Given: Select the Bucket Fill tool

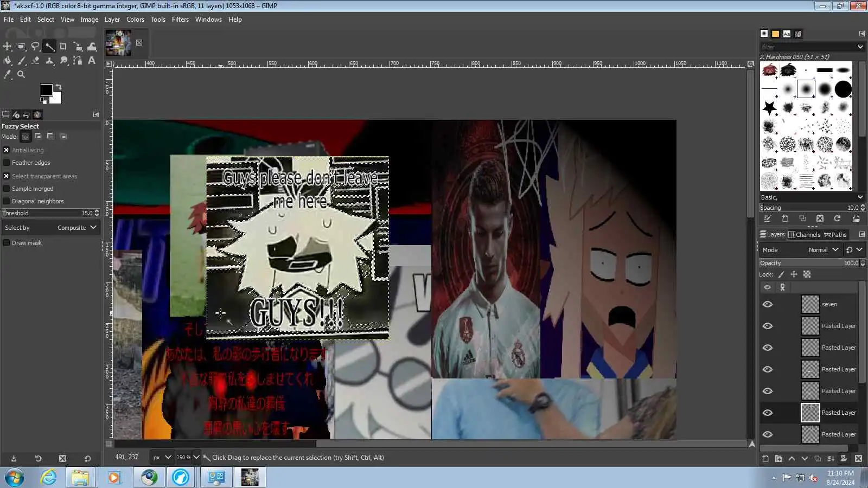Looking at the screenshot, I should pos(7,61).
